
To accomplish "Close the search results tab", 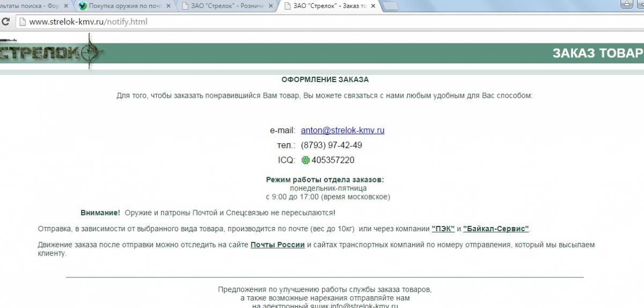I will coord(65,6).
